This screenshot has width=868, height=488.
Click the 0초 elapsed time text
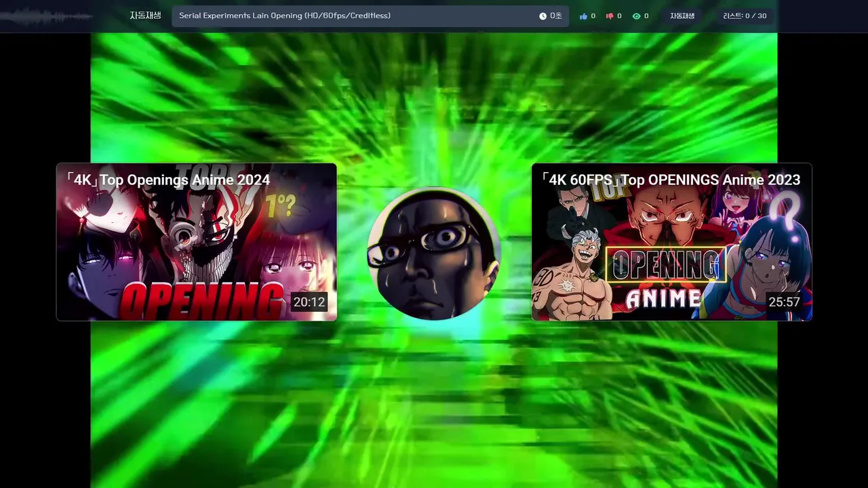(555, 16)
